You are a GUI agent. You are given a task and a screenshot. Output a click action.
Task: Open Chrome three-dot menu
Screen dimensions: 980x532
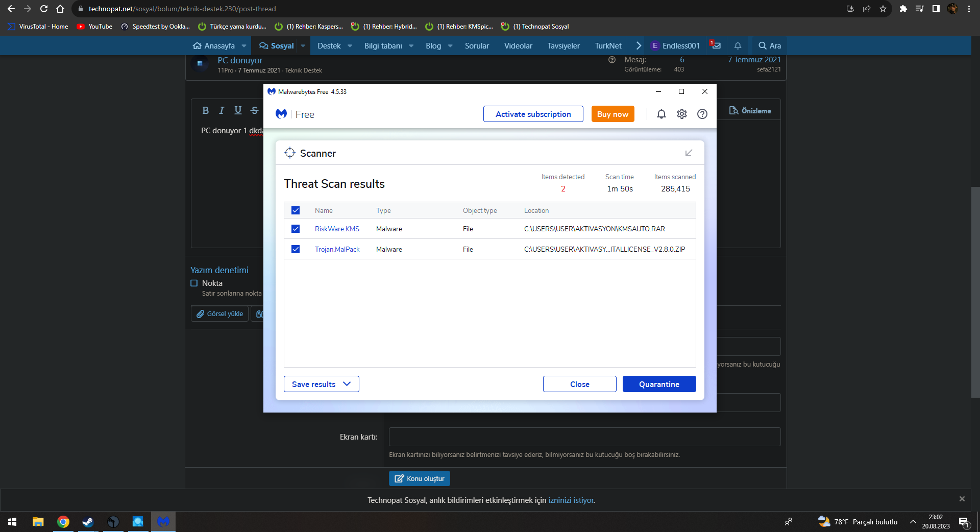point(969,9)
